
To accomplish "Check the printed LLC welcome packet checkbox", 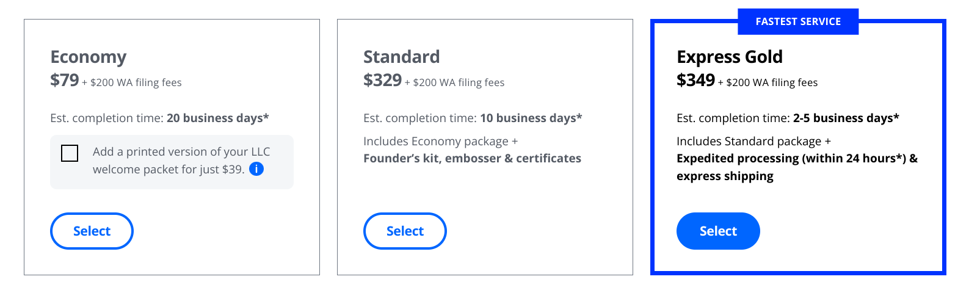I will (x=70, y=153).
